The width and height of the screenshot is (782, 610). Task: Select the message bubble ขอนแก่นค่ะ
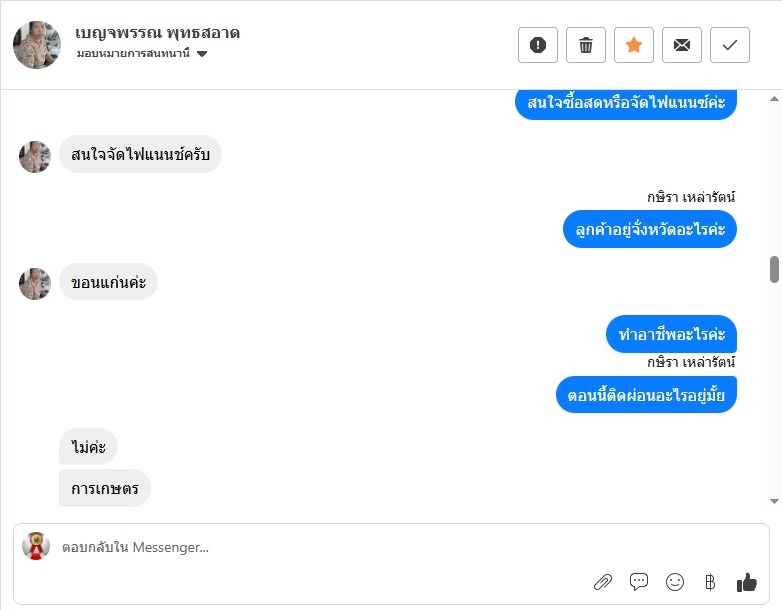108,282
